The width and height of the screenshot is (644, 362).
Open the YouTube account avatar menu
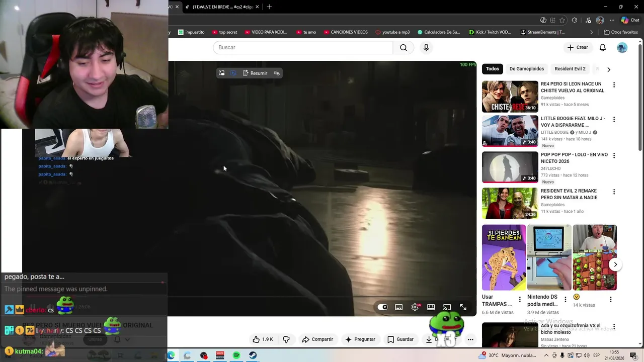click(622, 47)
